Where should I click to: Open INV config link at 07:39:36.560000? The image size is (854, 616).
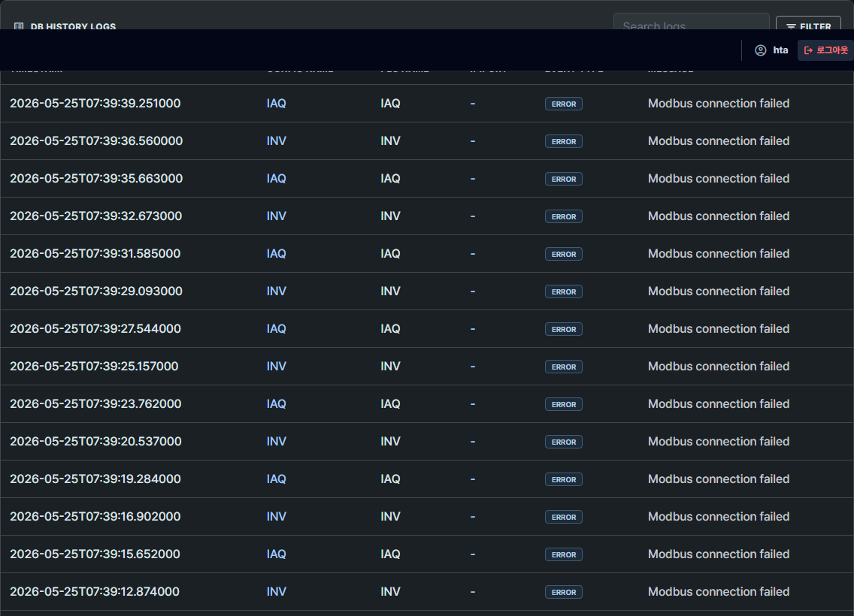(276, 141)
